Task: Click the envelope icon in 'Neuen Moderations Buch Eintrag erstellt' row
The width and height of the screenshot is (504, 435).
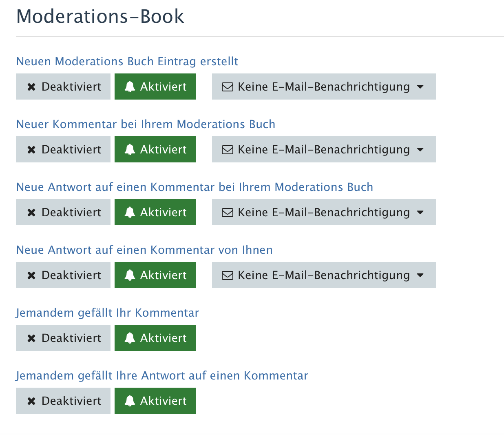Action: point(227,87)
